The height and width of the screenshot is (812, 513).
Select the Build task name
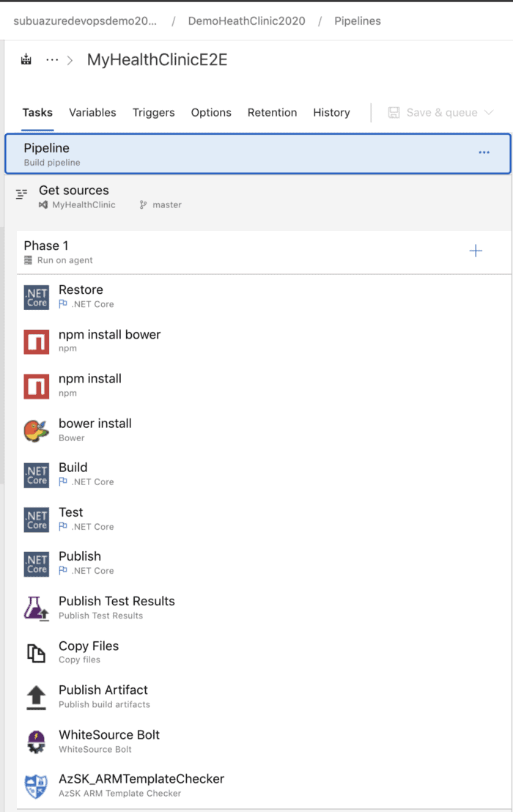pos(73,467)
